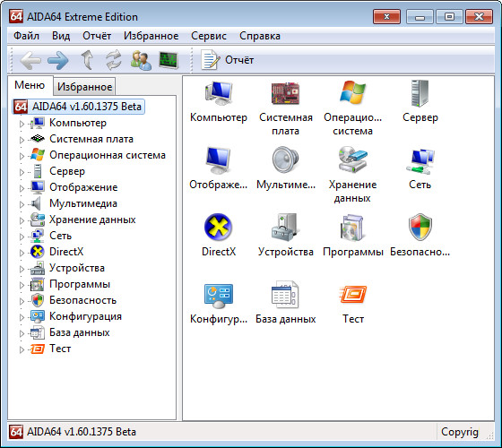Open the Отчёт menu in menu bar
502x448 pixels.
[x=97, y=36]
